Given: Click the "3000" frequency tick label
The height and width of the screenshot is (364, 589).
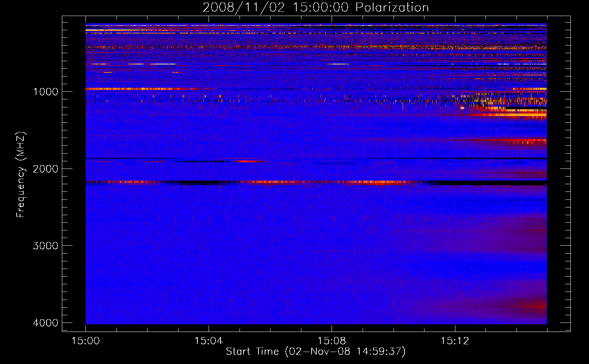Looking at the screenshot, I should [46, 246].
